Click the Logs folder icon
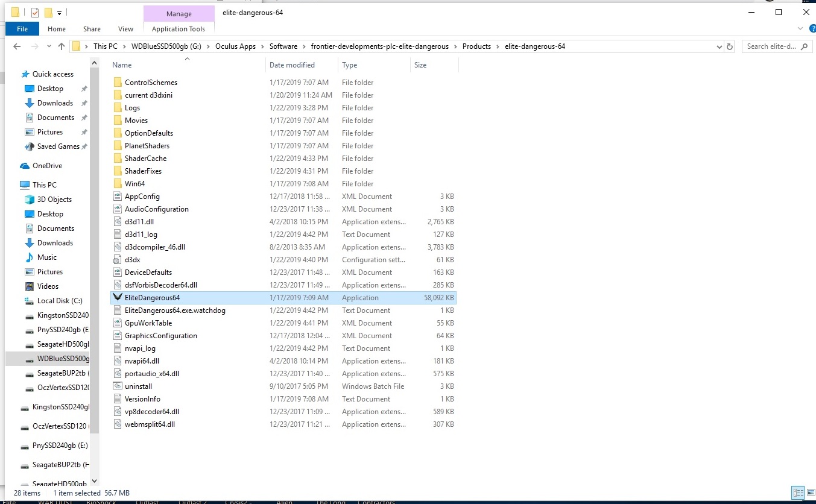 click(118, 107)
